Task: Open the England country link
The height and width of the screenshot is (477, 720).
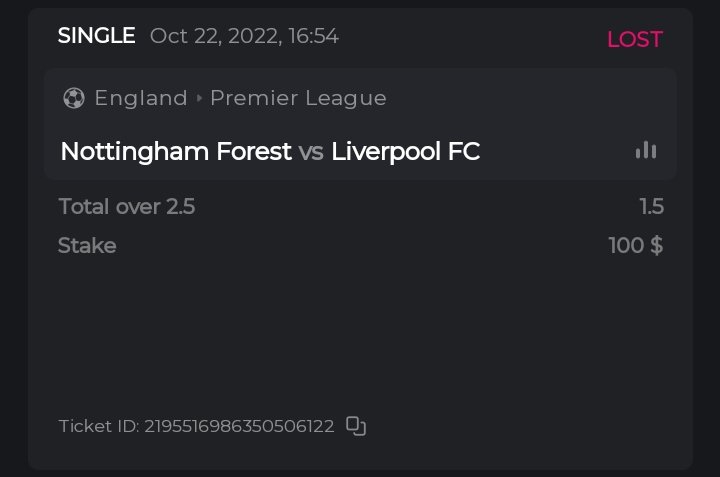Action: point(141,98)
